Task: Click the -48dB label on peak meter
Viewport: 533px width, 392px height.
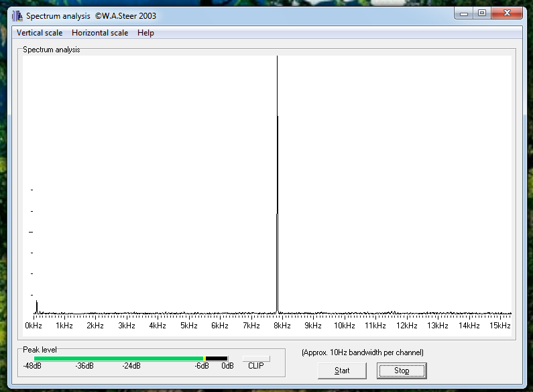Action: point(32,366)
